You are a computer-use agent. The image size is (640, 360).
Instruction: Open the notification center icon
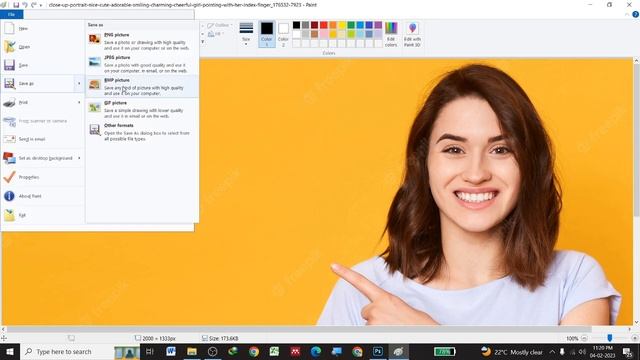pyautogui.click(x=627, y=352)
